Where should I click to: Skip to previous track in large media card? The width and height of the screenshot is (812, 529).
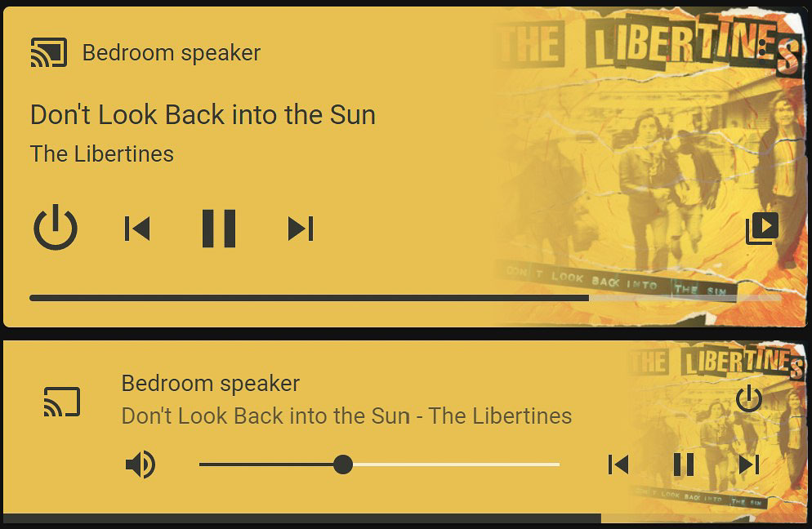coord(137,229)
